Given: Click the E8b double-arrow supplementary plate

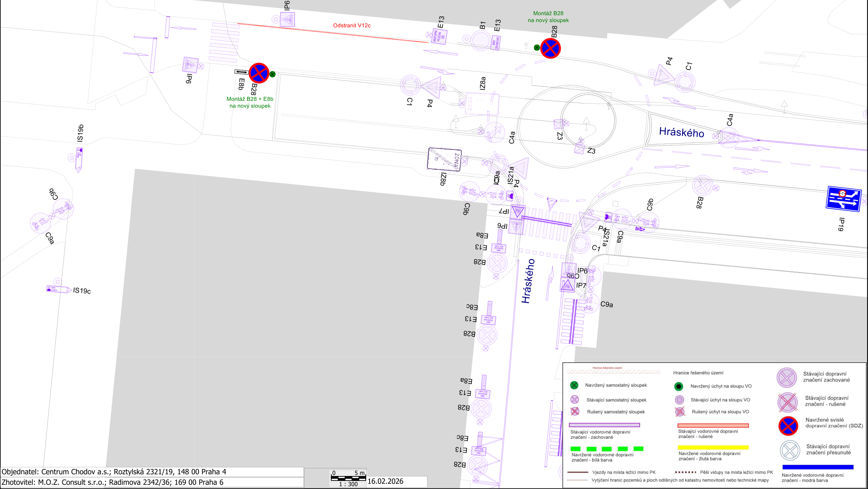Looking at the screenshot, I should pyautogui.click(x=241, y=72).
